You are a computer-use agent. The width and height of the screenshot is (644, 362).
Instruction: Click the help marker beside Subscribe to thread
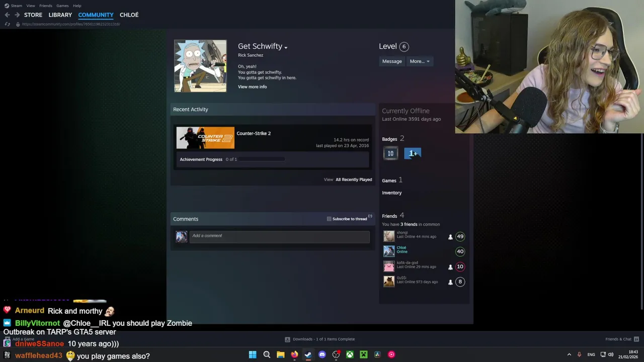[x=370, y=217]
